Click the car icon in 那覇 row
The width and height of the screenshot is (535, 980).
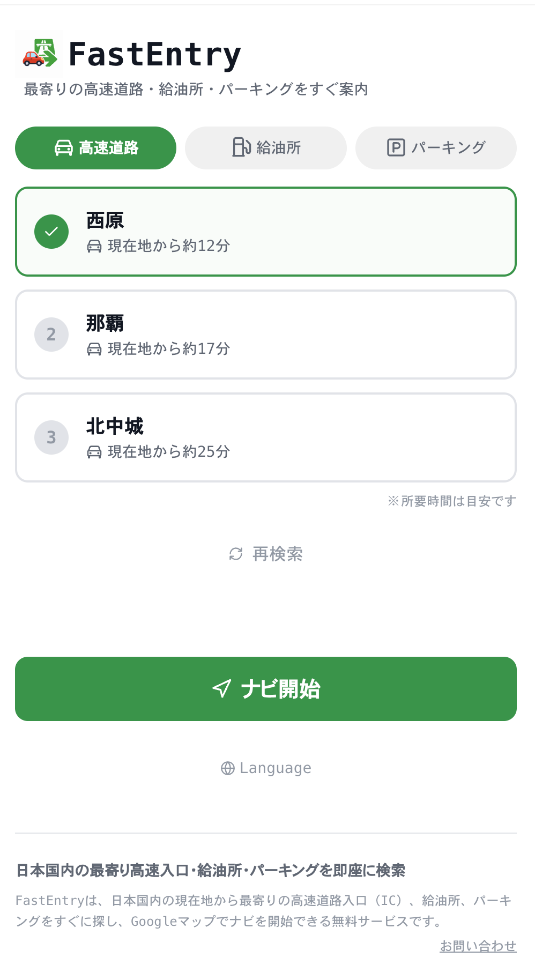[94, 350]
